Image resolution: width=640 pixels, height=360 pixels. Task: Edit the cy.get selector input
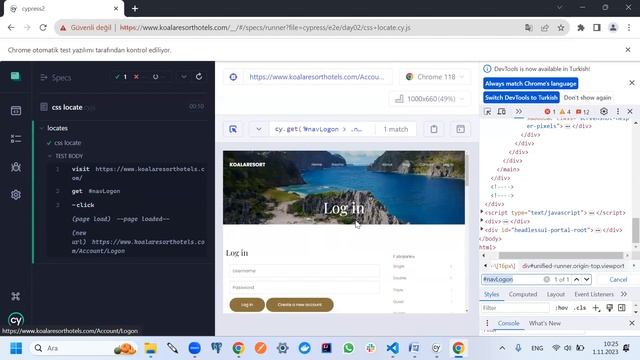[x=321, y=129]
